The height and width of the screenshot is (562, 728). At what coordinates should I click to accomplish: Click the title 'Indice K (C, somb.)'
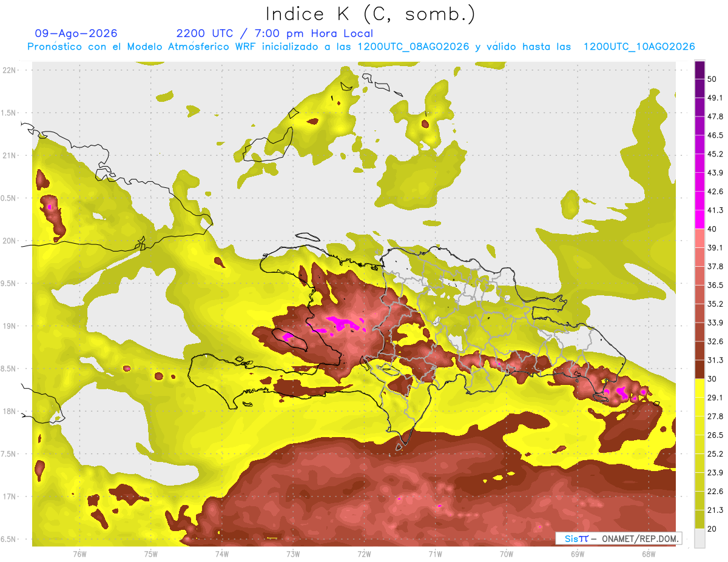pos(371,14)
